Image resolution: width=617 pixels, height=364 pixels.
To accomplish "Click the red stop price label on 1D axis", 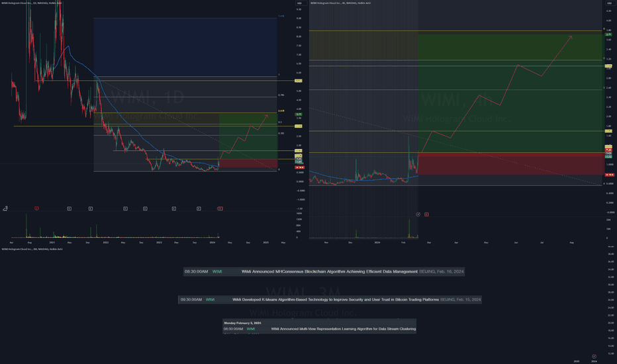I will point(299,167).
